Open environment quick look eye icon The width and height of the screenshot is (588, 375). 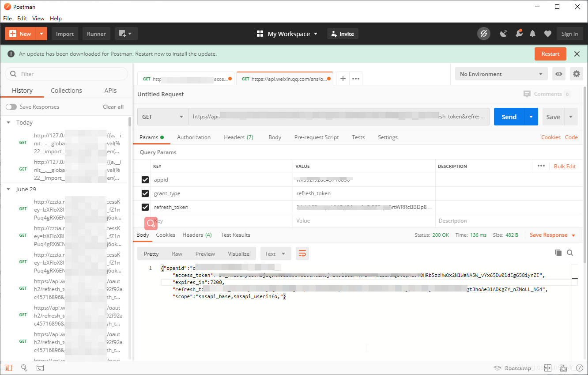point(559,74)
